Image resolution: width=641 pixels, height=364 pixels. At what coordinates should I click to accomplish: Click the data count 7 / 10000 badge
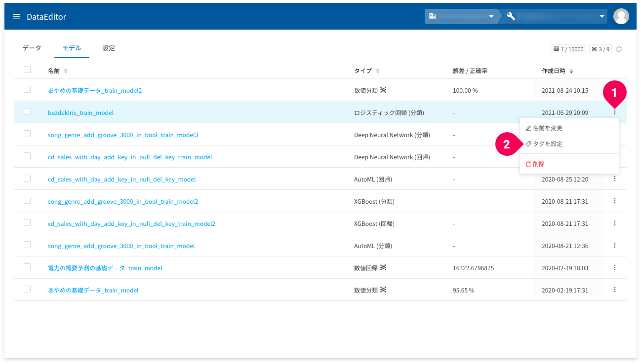(568, 49)
